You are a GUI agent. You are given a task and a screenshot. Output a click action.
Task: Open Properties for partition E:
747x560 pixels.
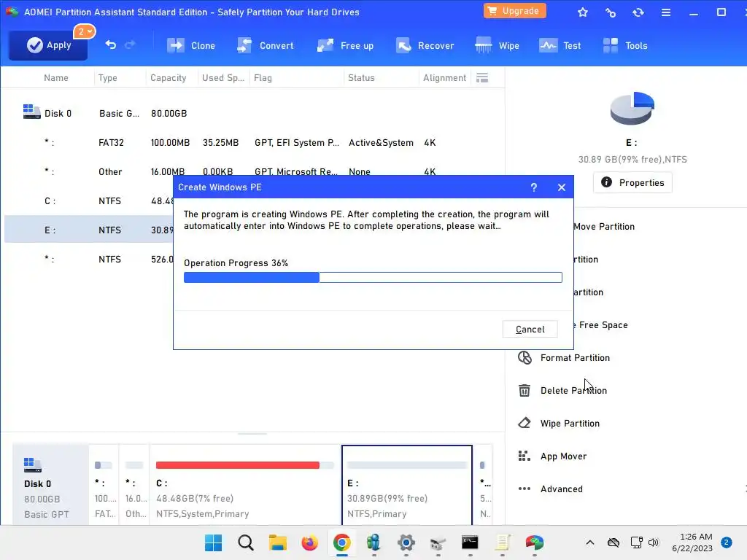coord(632,182)
